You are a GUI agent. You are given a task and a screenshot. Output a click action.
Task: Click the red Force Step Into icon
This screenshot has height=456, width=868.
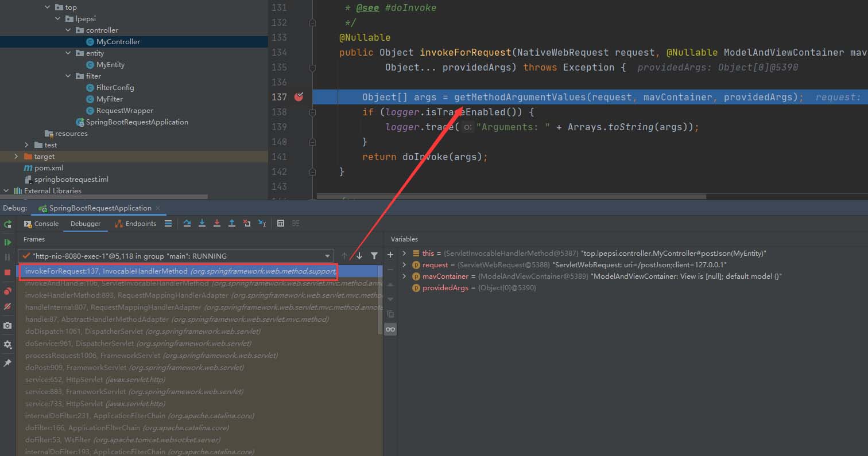click(x=217, y=224)
